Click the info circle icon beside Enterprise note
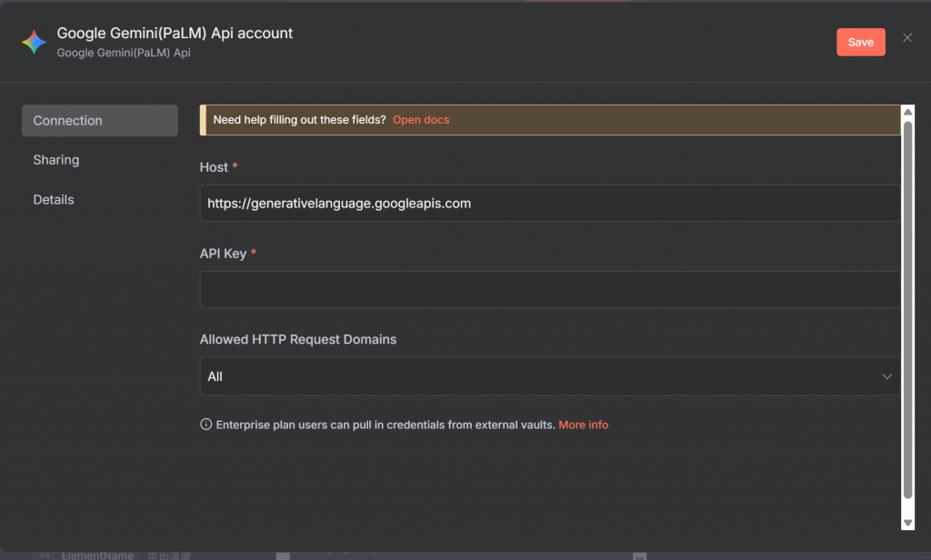The width and height of the screenshot is (931, 560). pyautogui.click(x=205, y=425)
